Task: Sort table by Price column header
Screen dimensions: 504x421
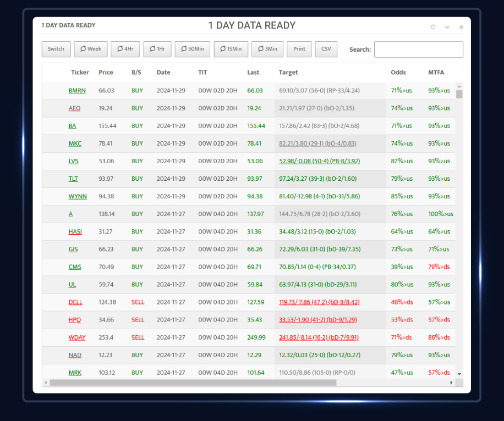Action: (x=106, y=72)
